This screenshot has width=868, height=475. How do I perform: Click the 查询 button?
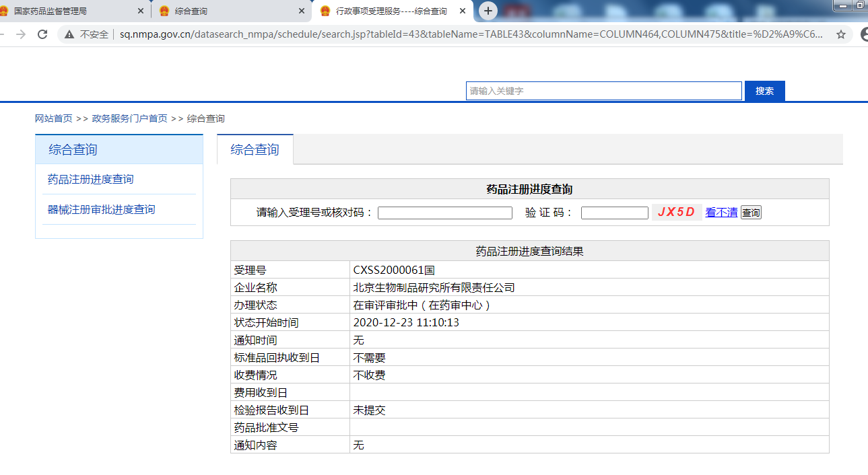[751, 213]
